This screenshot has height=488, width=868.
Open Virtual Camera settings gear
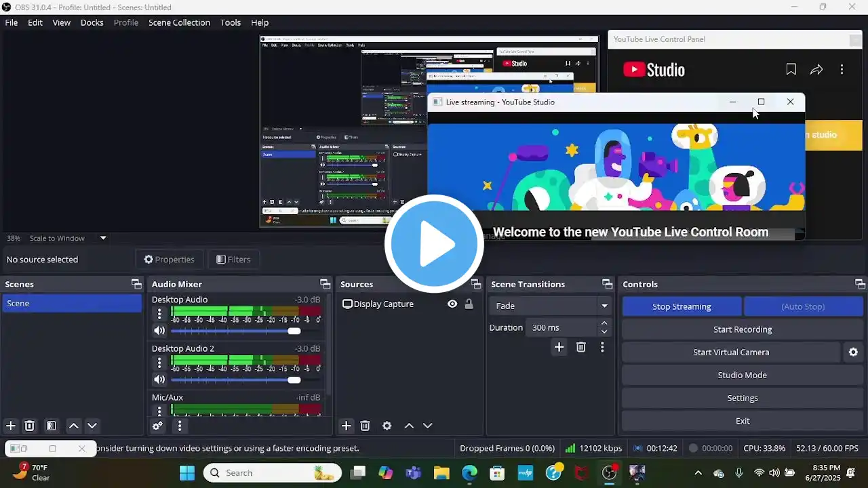click(x=853, y=352)
